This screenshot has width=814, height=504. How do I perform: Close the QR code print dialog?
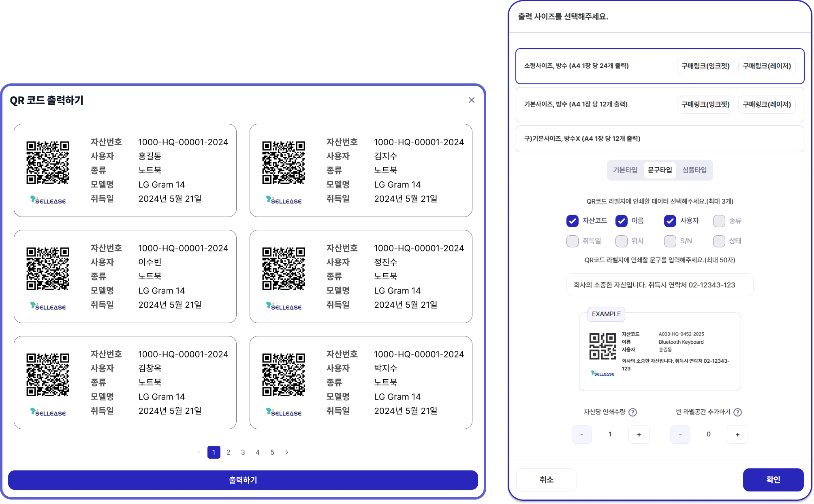coord(471,100)
